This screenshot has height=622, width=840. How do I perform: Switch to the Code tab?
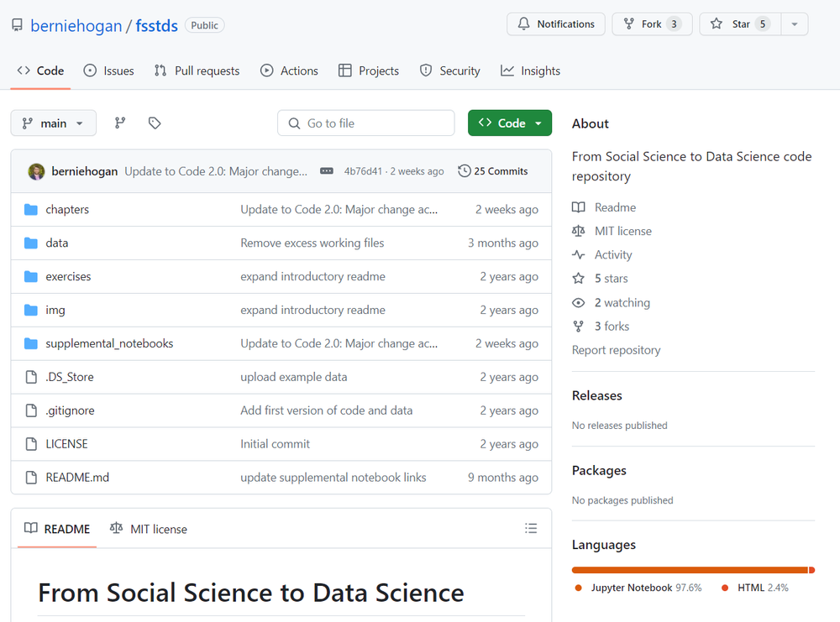pyautogui.click(x=40, y=71)
